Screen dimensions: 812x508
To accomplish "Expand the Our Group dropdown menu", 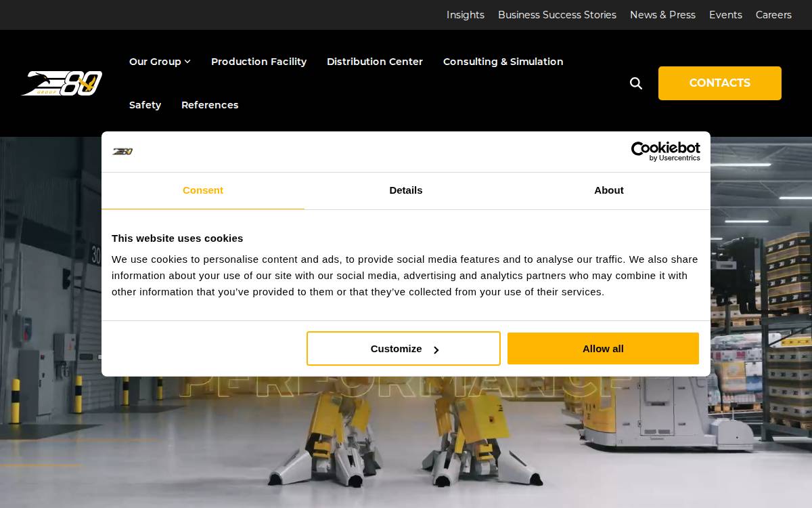I will click(160, 62).
